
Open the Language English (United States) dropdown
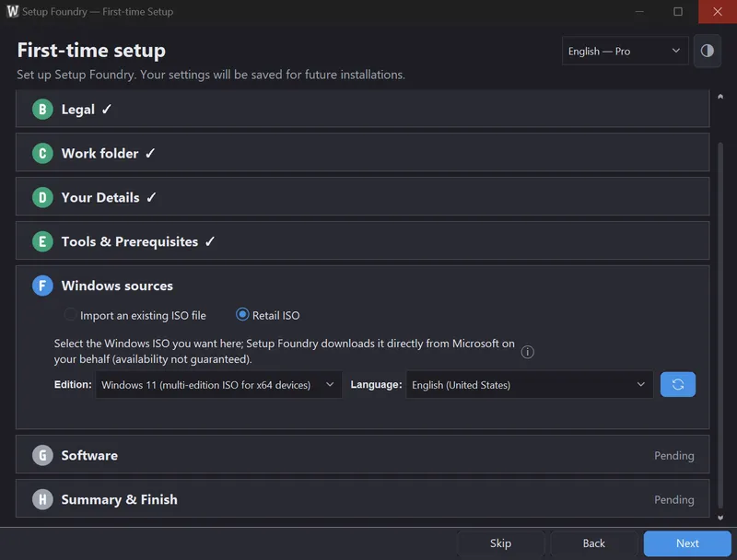pos(529,384)
